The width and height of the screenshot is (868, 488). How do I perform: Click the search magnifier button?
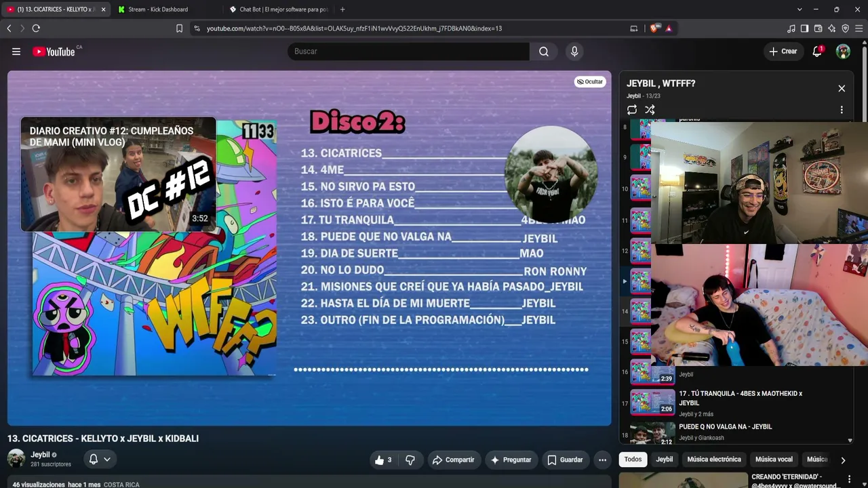[544, 52]
